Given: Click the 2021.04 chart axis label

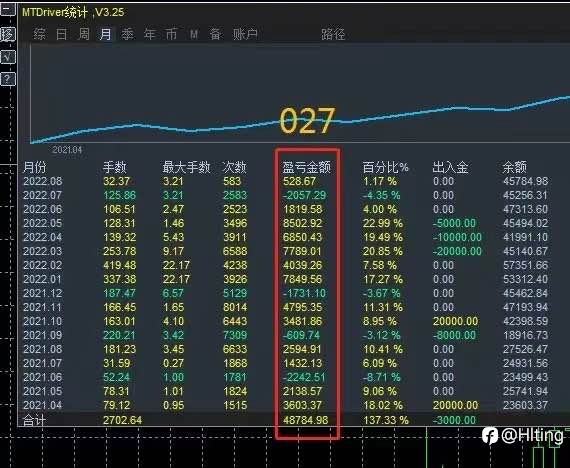Looking at the screenshot, I should click(67, 150).
